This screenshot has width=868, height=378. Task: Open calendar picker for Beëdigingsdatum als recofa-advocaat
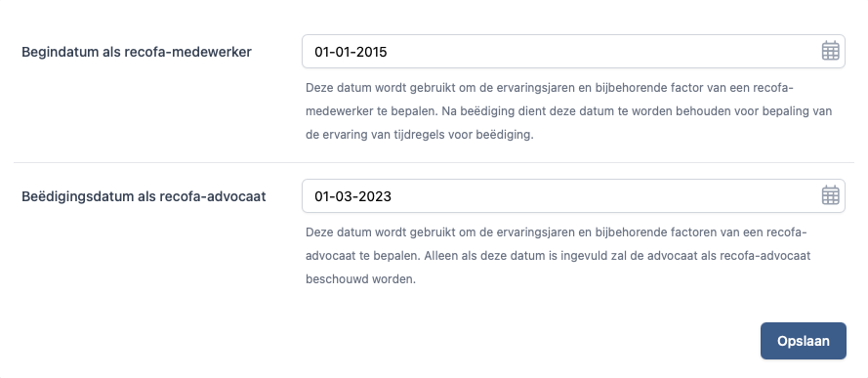pos(830,195)
